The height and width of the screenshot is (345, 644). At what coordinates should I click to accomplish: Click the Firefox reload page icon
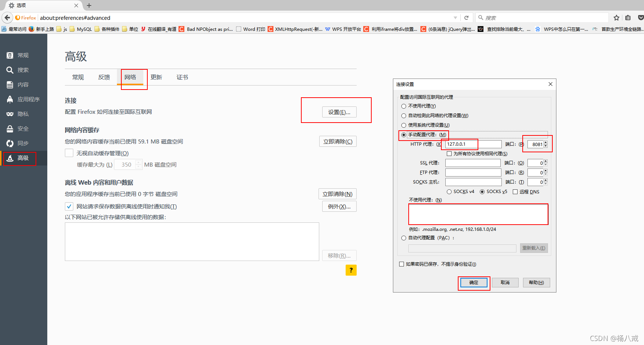(x=466, y=18)
